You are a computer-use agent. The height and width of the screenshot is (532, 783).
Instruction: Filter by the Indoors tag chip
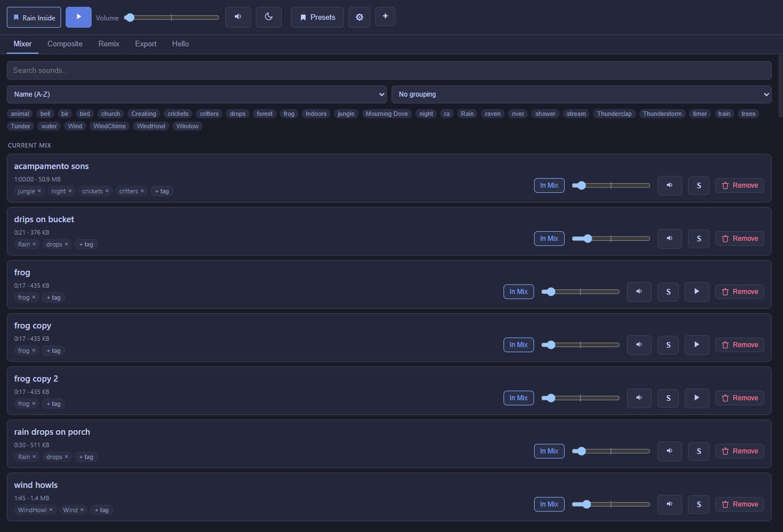pos(316,114)
